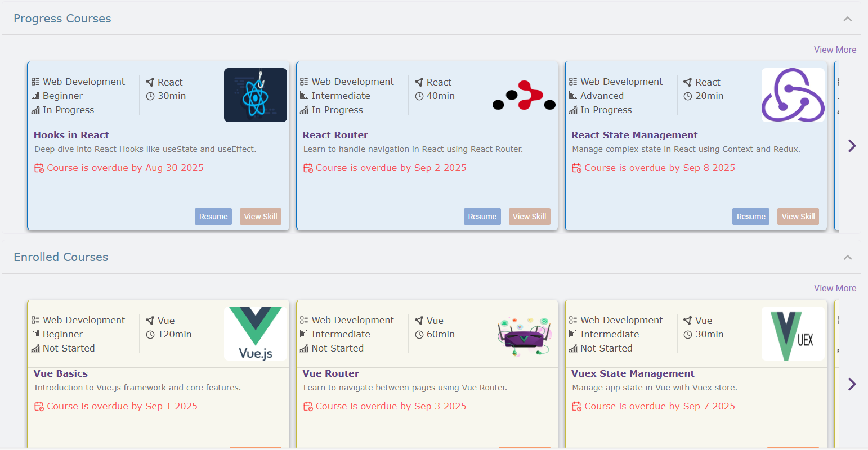Click the 120min clock icon on Vue Basics

150,335
